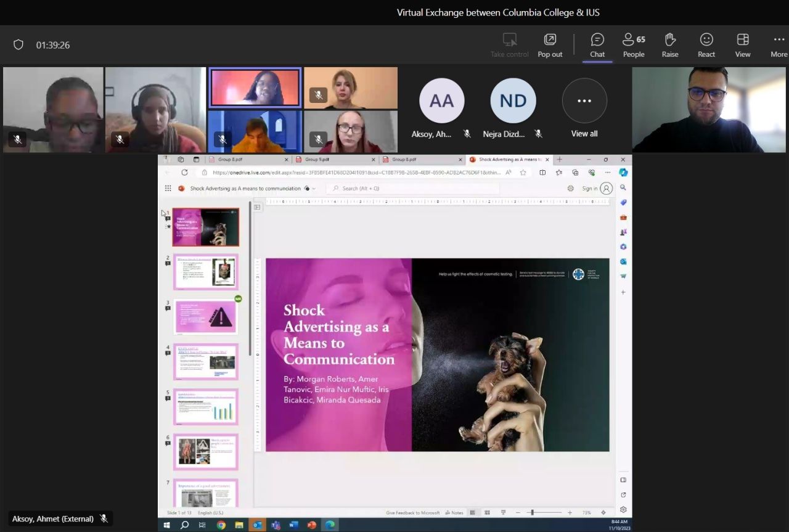Open the app launcher grid in PowerPoint

(x=168, y=189)
